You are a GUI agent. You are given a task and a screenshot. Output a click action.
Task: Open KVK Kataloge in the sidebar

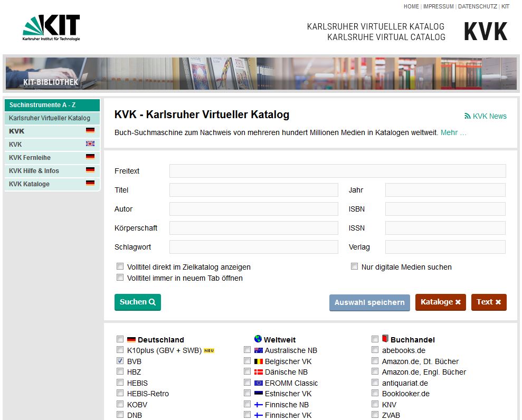click(x=52, y=184)
